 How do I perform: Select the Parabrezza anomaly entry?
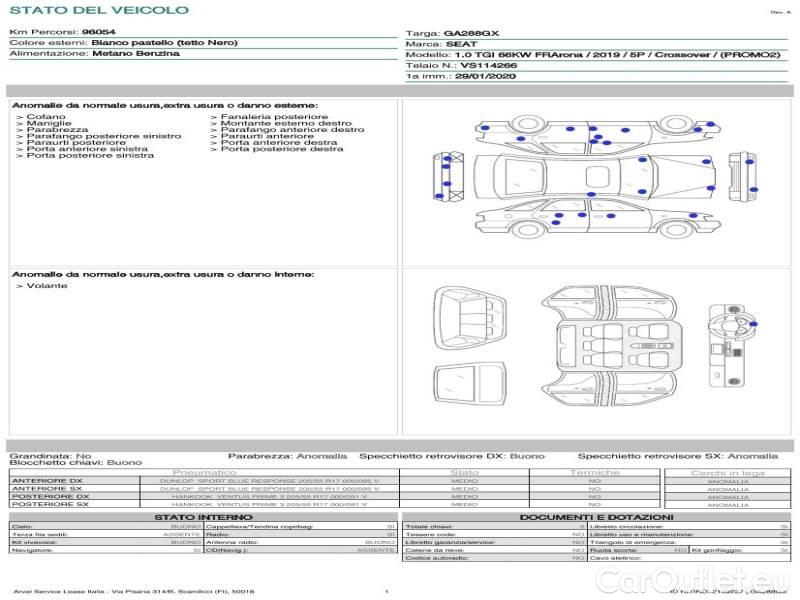pos(57,130)
